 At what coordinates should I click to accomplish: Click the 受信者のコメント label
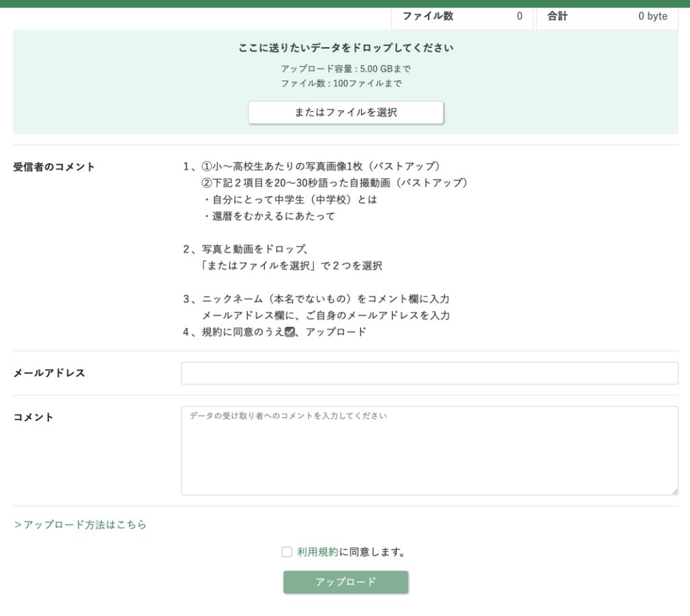coord(55,167)
